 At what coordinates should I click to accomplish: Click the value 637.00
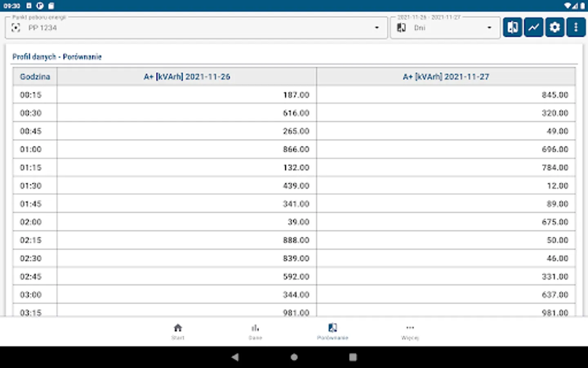(x=555, y=295)
